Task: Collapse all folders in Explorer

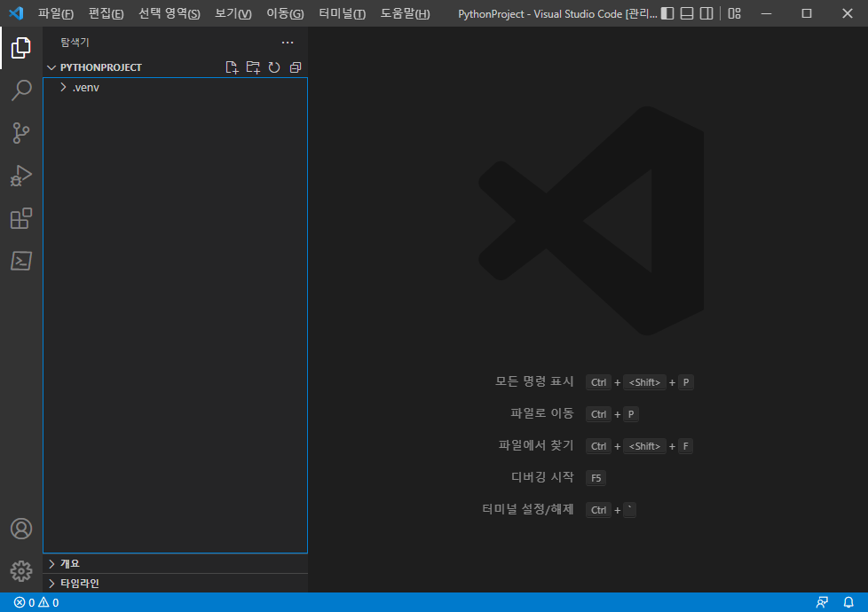Action: 296,67
